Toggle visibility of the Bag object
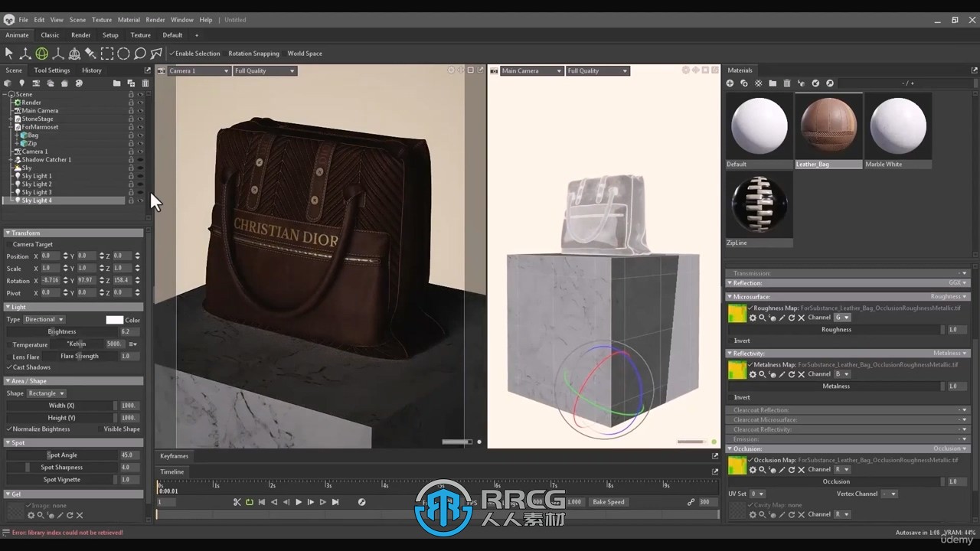 (140, 135)
